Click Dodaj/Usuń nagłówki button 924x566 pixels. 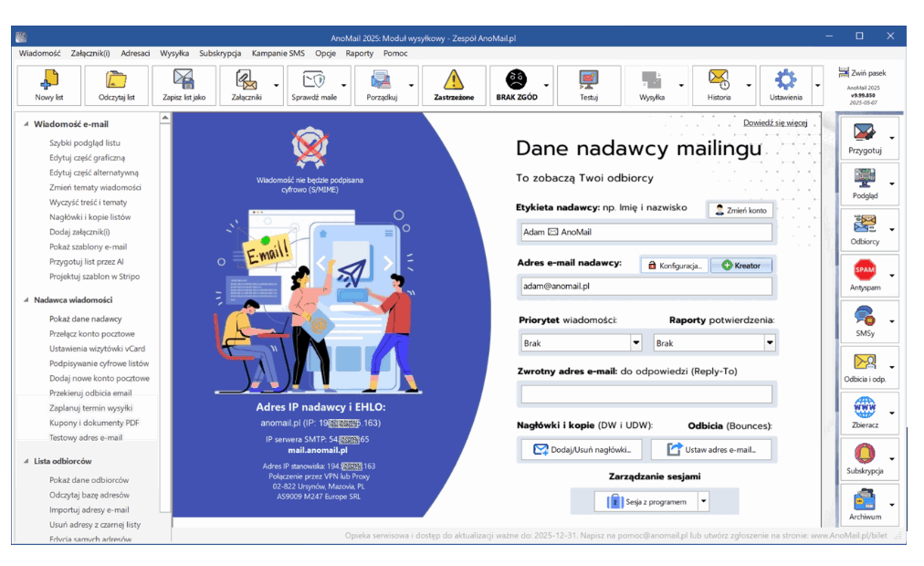click(x=582, y=449)
